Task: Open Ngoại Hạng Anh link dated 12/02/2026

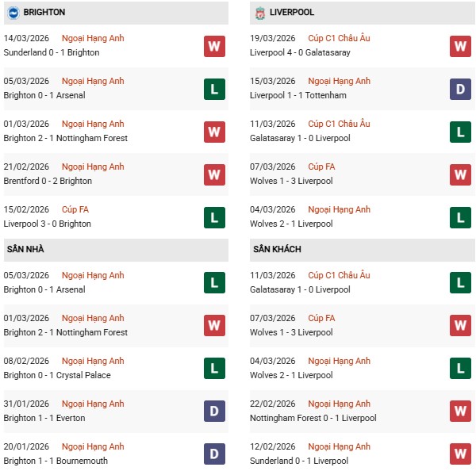Action: pos(339,446)
